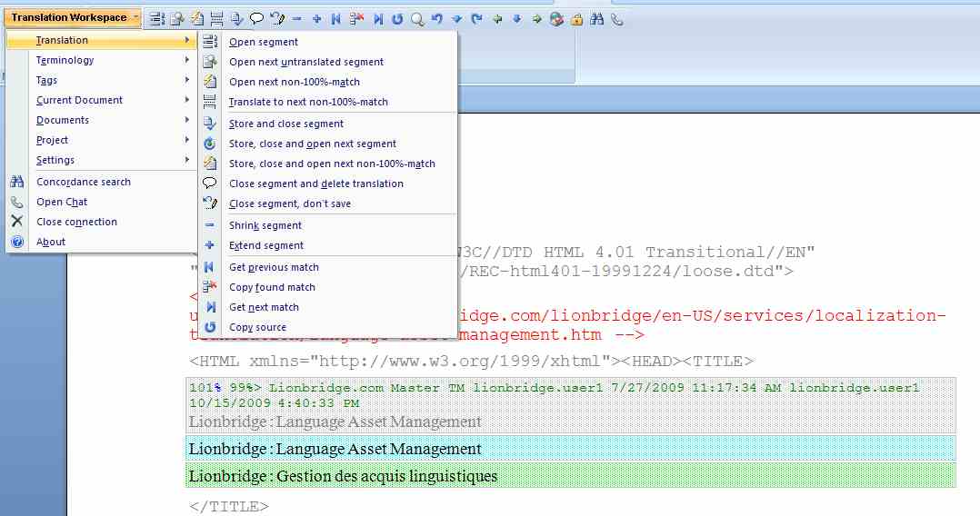Click the blue curved-right arrow toolbar icon
980x516 pixels.
coord(477,19)
